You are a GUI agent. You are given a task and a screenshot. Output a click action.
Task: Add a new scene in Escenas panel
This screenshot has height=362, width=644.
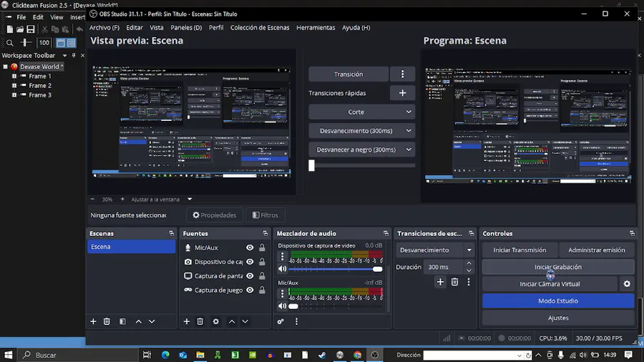[x=93, y=321]
